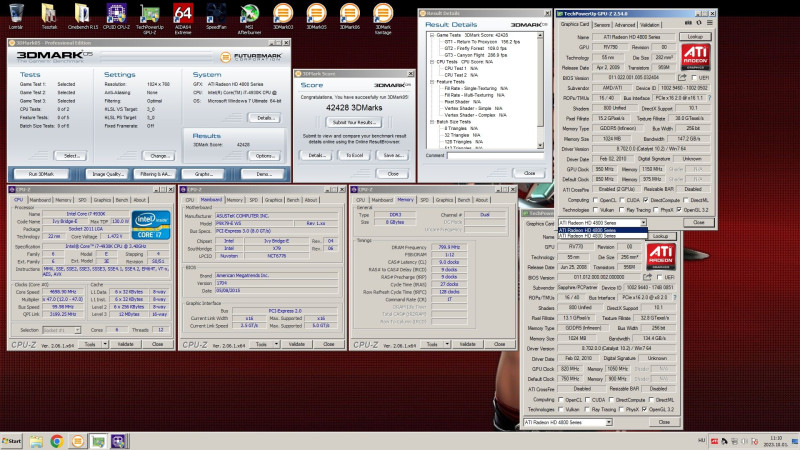Toggle the DirectML checkbox in the RV770 GPU-Z window

pyautogui.click(x=651, y=400)
